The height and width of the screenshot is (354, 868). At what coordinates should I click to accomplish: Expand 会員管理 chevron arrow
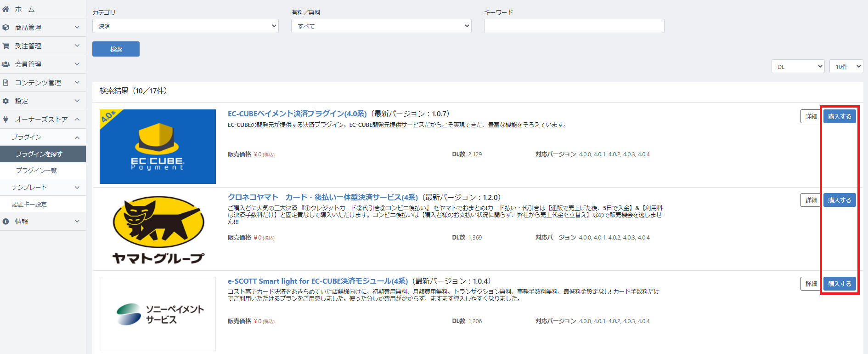tap(77, 64)
